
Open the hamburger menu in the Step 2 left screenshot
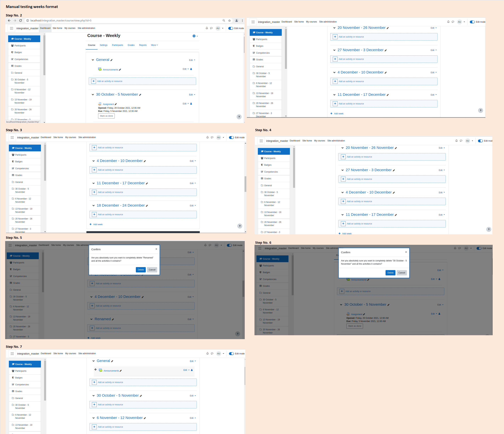tap(12, 28)
